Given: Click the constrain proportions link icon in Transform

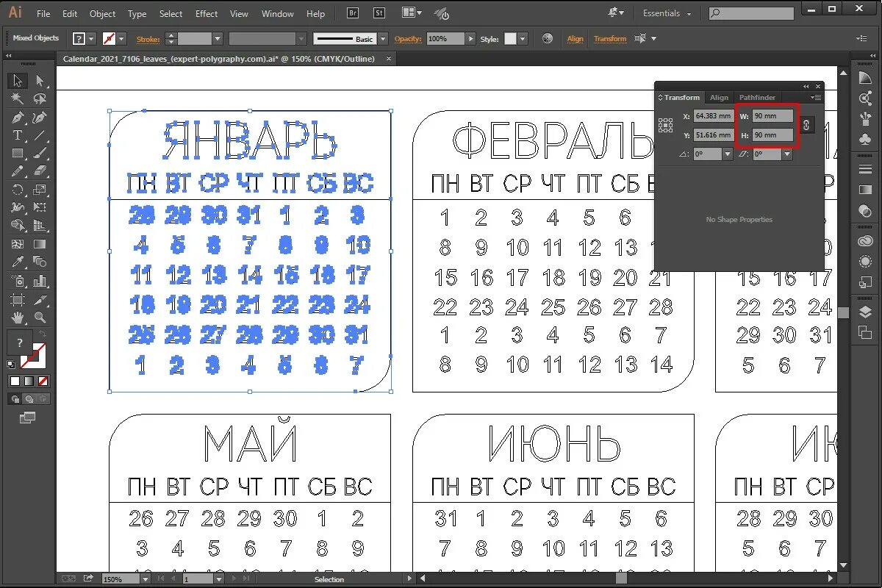Looking at the screenshot, I should pos(806,125).
